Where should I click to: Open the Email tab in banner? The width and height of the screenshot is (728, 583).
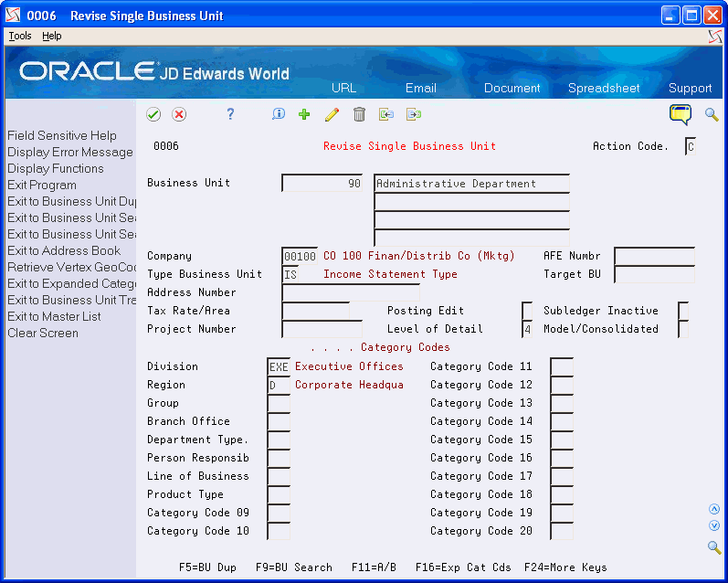pyautogui.click(x=421, y=89)
